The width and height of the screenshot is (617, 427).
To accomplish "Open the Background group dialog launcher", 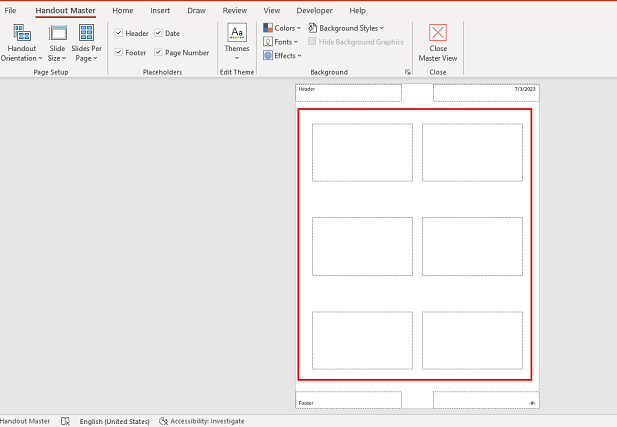I will point(408,72).
